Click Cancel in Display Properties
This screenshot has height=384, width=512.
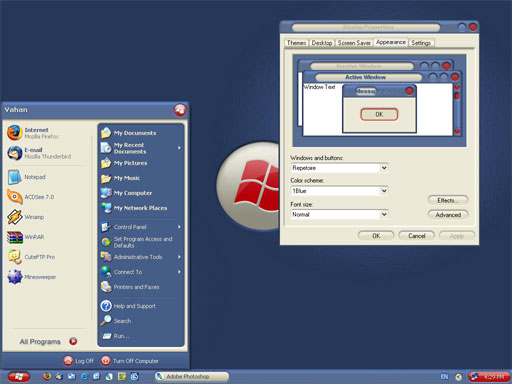(417, 236)
